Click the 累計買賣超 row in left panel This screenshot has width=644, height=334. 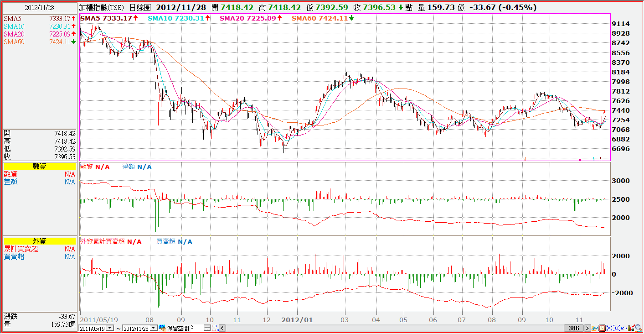tap(39, 249)
